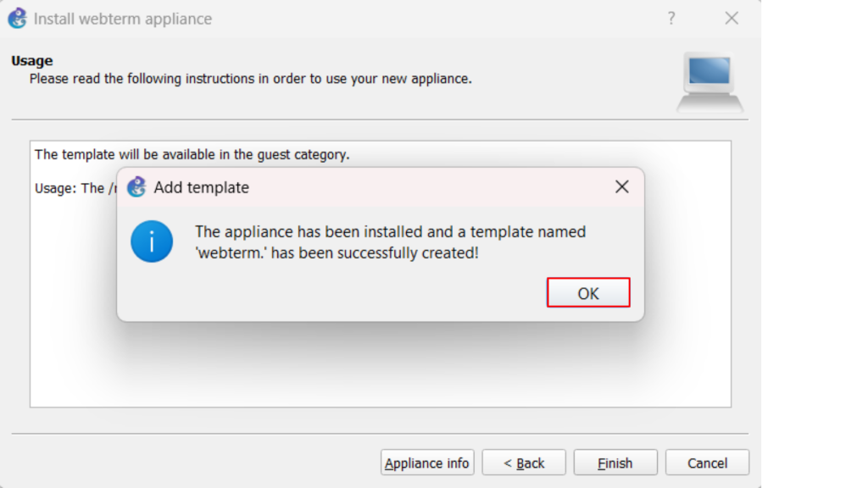
Task: Click OK in the Add template dialog
Action: coord(588,293)
